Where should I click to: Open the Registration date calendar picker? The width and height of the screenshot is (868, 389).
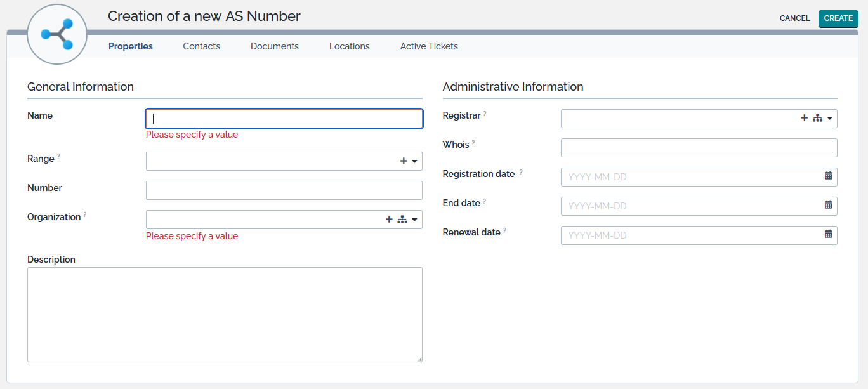click(828, 176)
